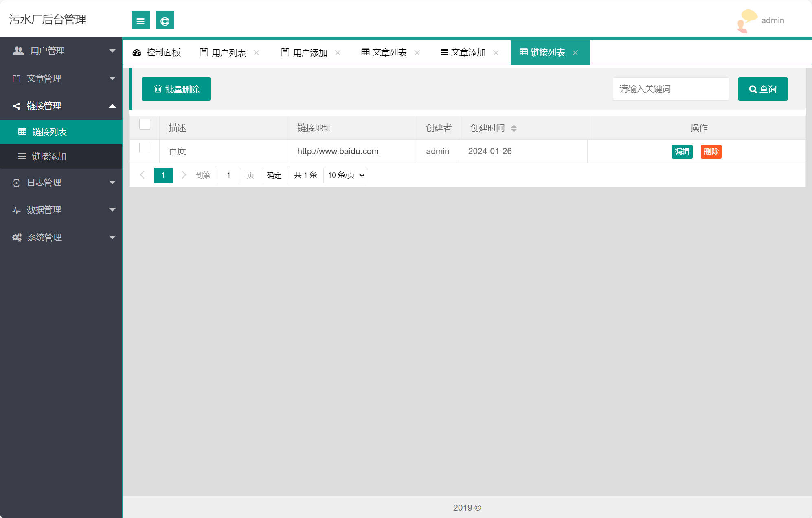Expand the 用户管理 dropdown arrow
The height and width of the screenshot is (518, 812).
coord(113,50)
